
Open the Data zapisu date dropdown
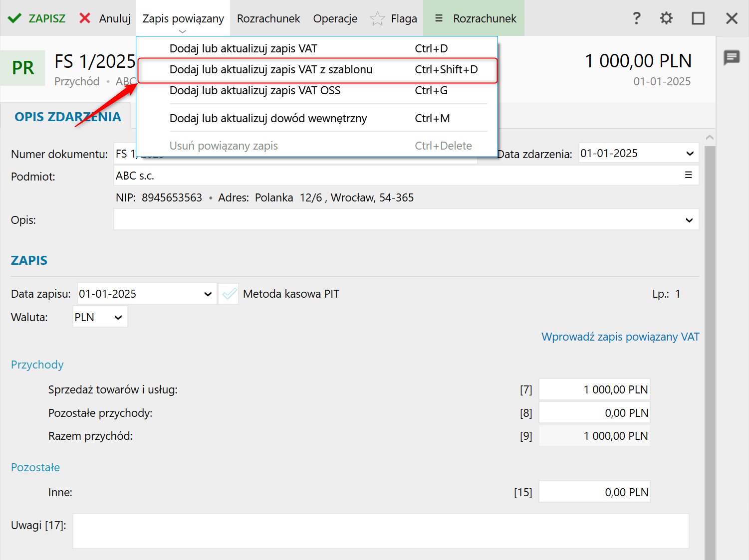208,294
